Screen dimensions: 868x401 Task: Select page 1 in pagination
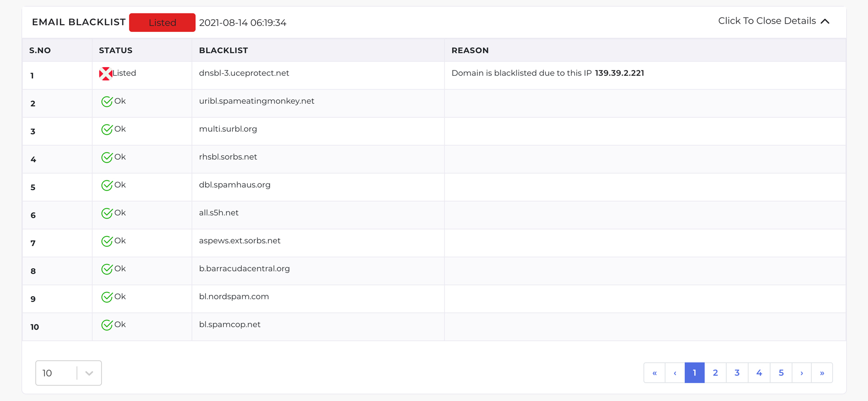(694, 373)
